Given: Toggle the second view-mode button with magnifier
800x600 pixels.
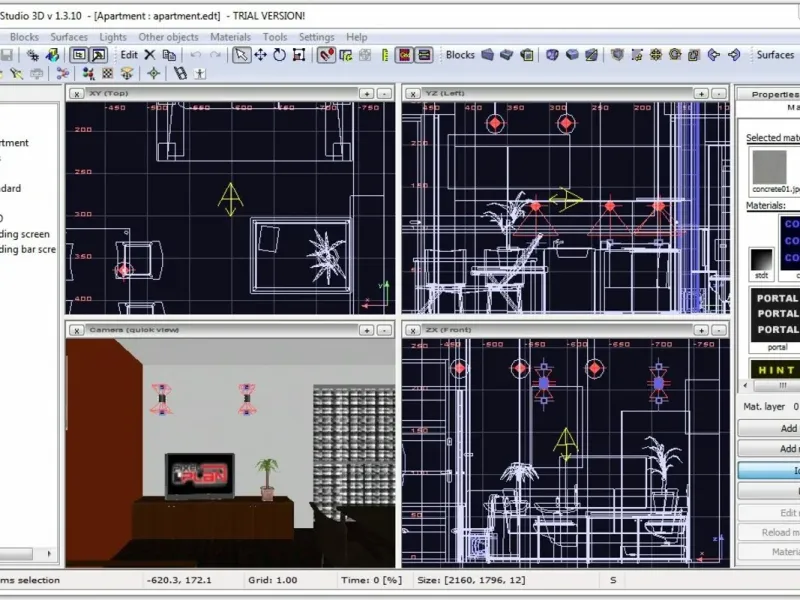Looking at the screenshot, I should coord(98,55).
